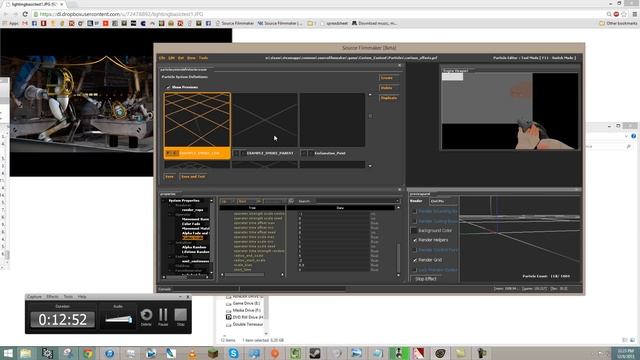Open the Other bookmarks folder

coord(618,23)
